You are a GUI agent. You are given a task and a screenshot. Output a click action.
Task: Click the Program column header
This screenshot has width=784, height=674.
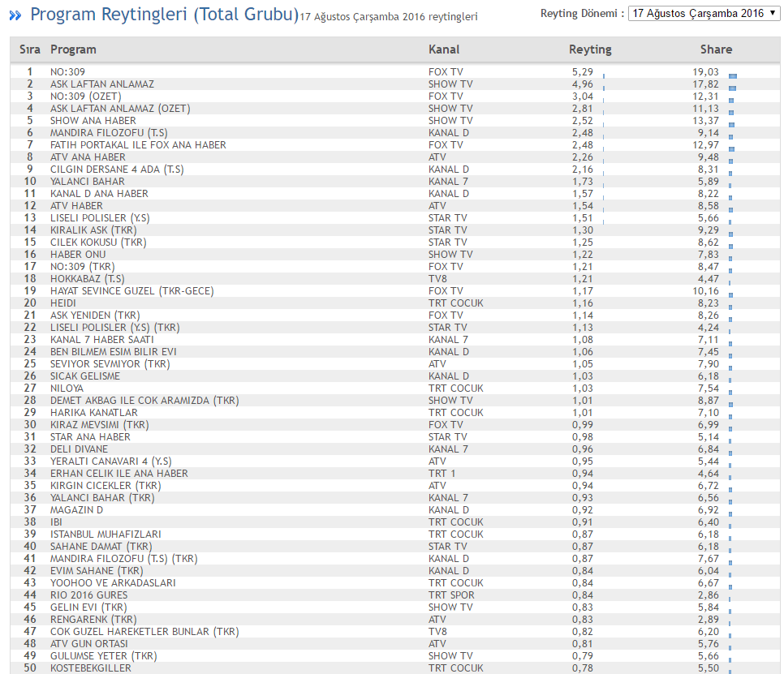click(73, 49)
